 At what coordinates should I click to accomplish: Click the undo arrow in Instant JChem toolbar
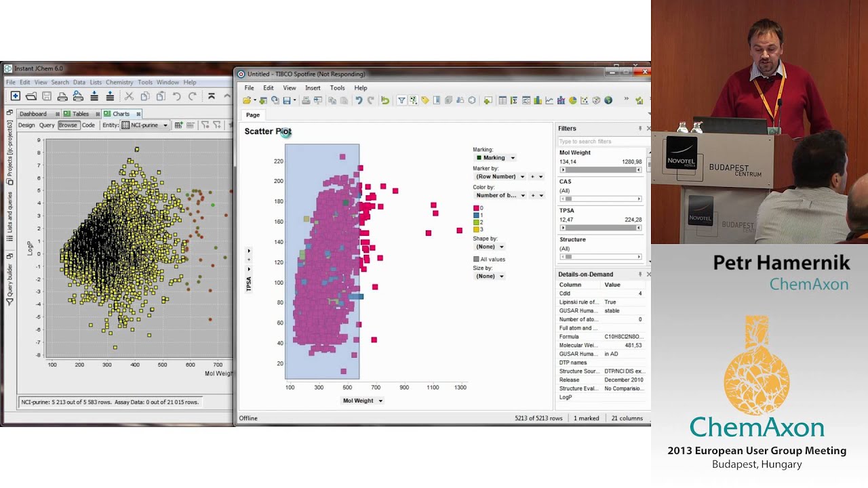click(x=176, y=96)
